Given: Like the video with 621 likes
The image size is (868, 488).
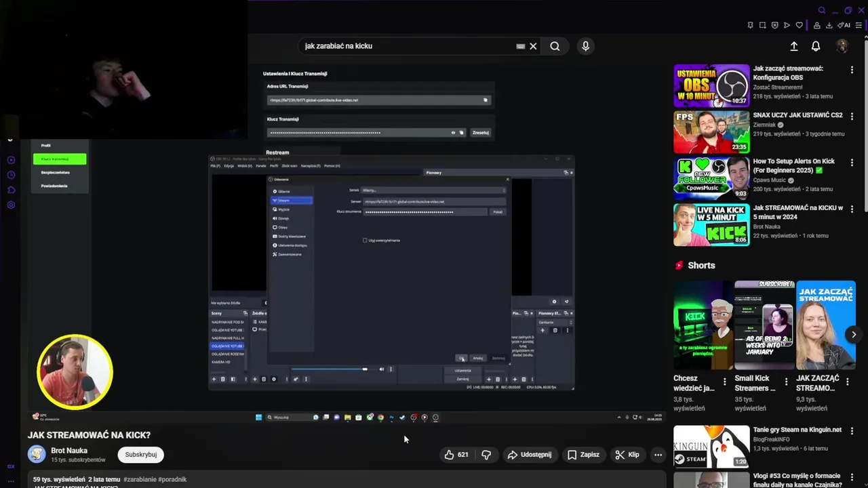Looking at the screenshot, I should (456, 455).
